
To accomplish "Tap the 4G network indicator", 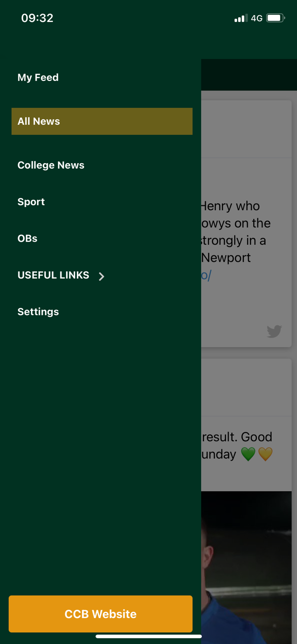I will 257,18.
